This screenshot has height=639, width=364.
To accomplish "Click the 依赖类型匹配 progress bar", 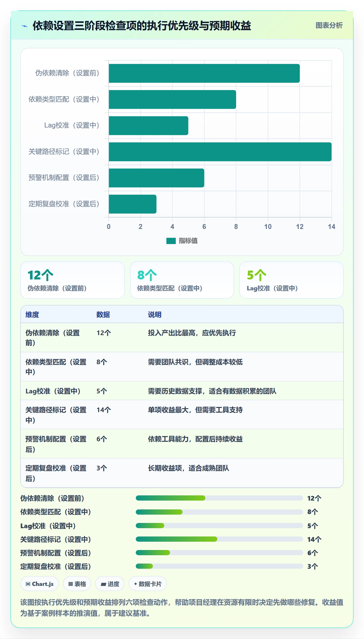I will point(219,512).
